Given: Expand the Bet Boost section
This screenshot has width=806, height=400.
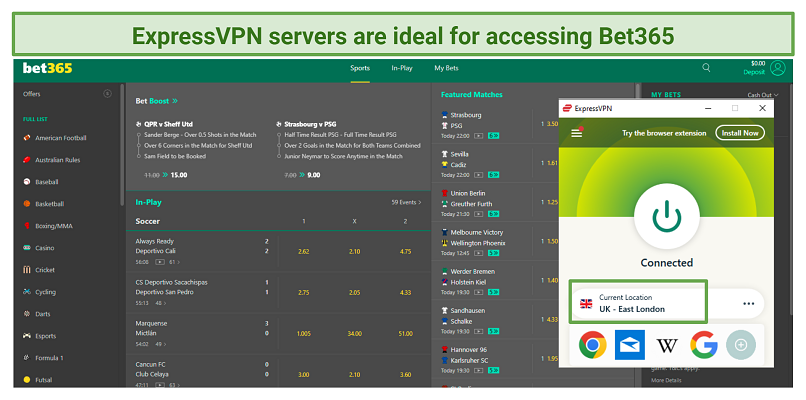Looking at the screenshot, I should pyautogui.click(x=156, y=101).
